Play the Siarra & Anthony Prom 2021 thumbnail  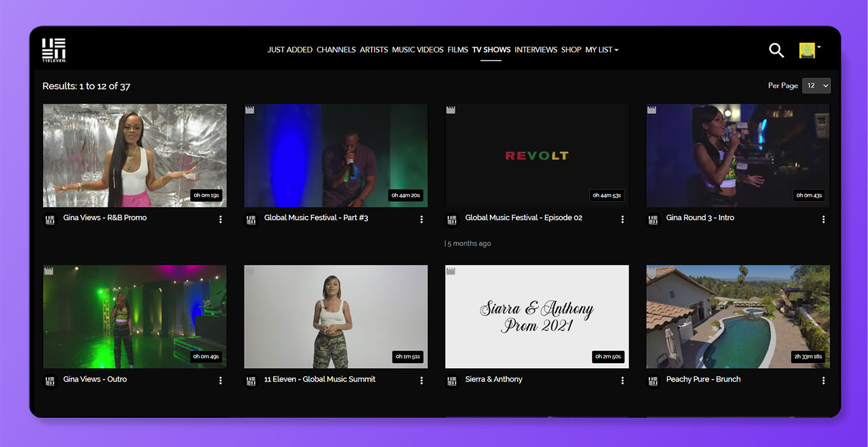pos(537,317)
